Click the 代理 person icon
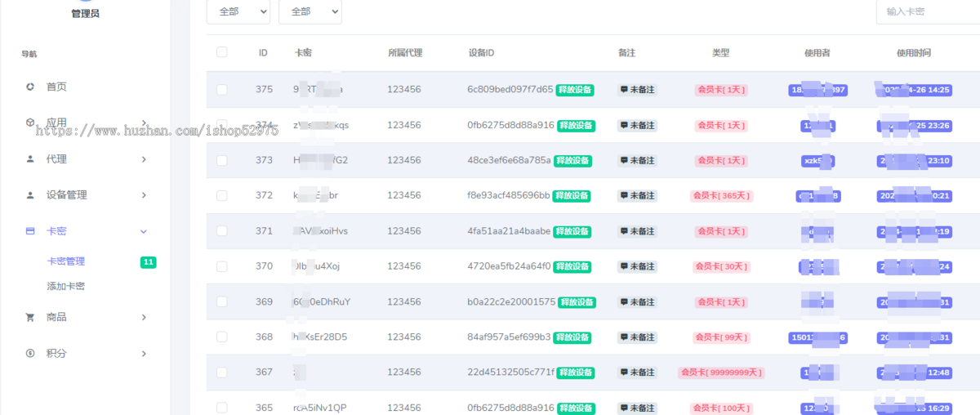This screenshot has width=980, height=415. [x=30, y=159]
